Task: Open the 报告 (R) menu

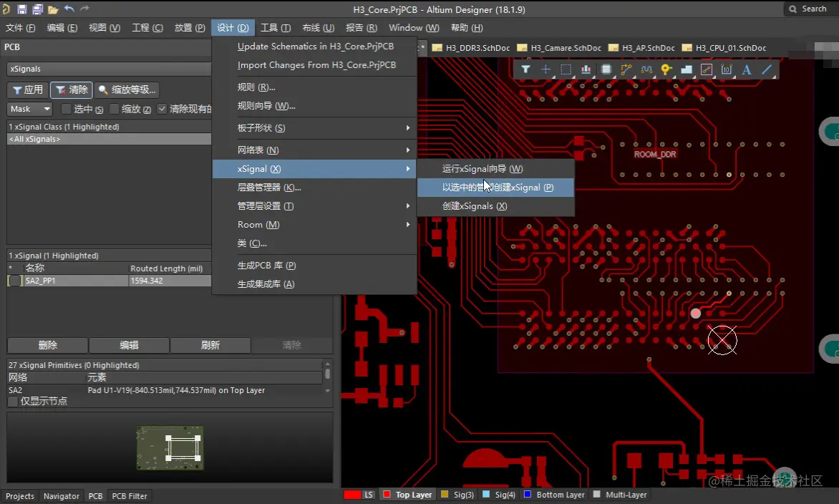Action: point(362,28)
